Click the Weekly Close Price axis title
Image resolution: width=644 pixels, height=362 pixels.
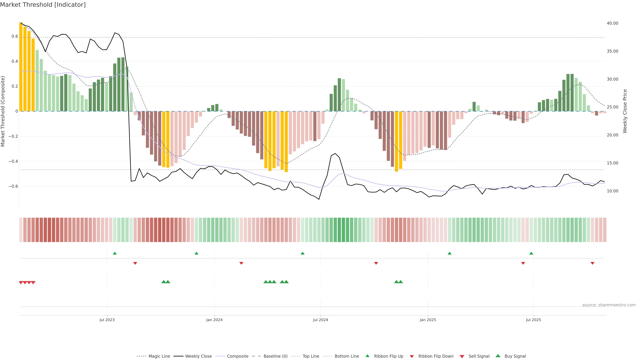(625, 111)
